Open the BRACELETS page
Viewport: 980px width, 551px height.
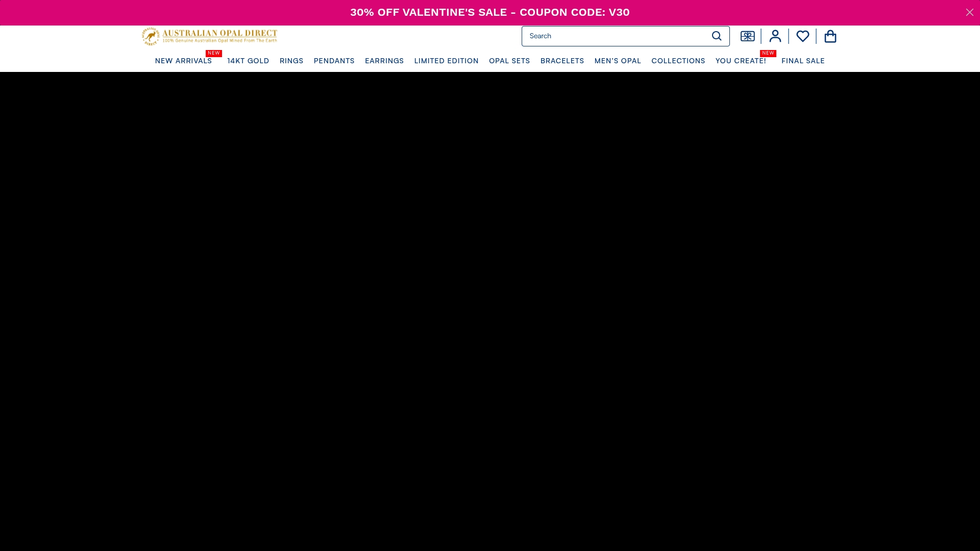click(x=562, y=61)
